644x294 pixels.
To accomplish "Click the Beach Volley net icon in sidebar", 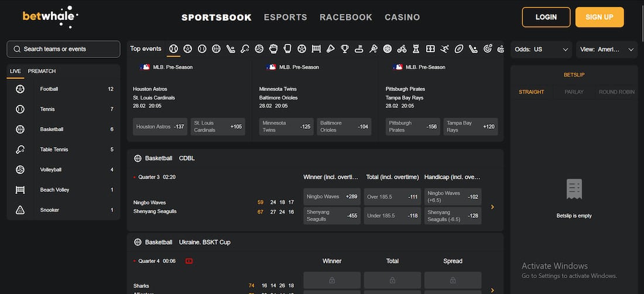I will pos(20,190).
